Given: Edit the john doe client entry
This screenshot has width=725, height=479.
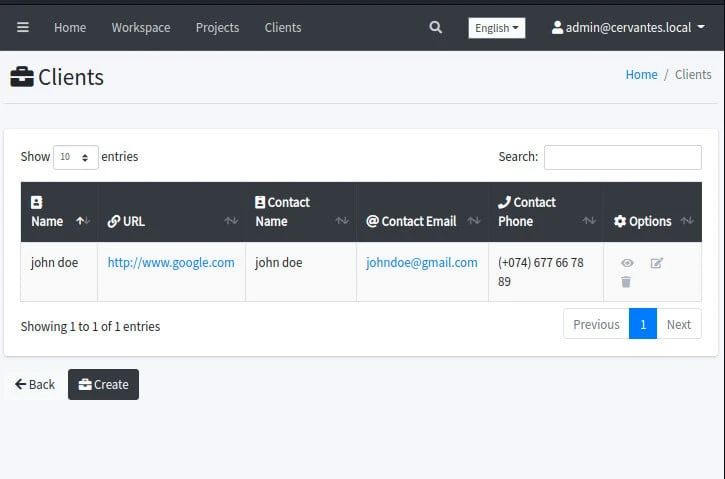Looking at the screenshot, I should click(657, 263).
